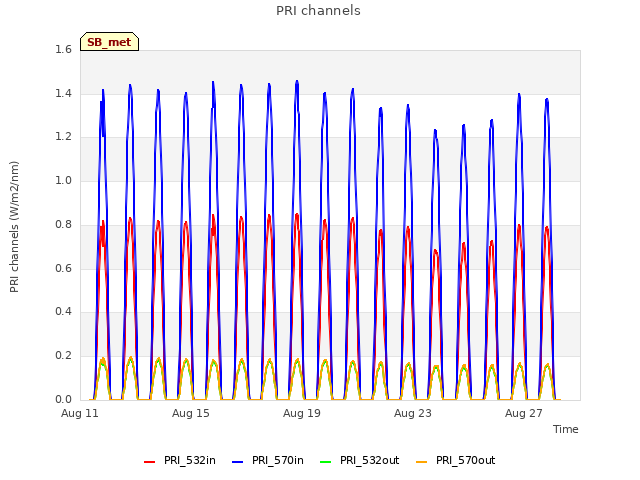Click the 1.2 y-axis tick label

click(x=63, y=137)
